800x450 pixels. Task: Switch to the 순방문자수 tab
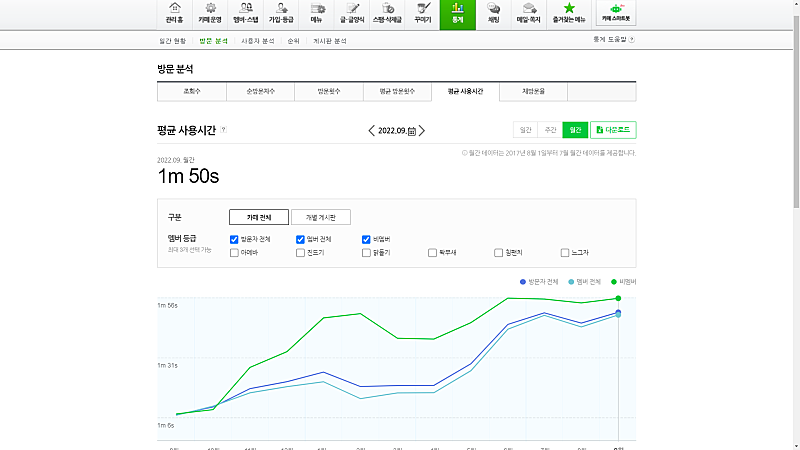[260, 91]
